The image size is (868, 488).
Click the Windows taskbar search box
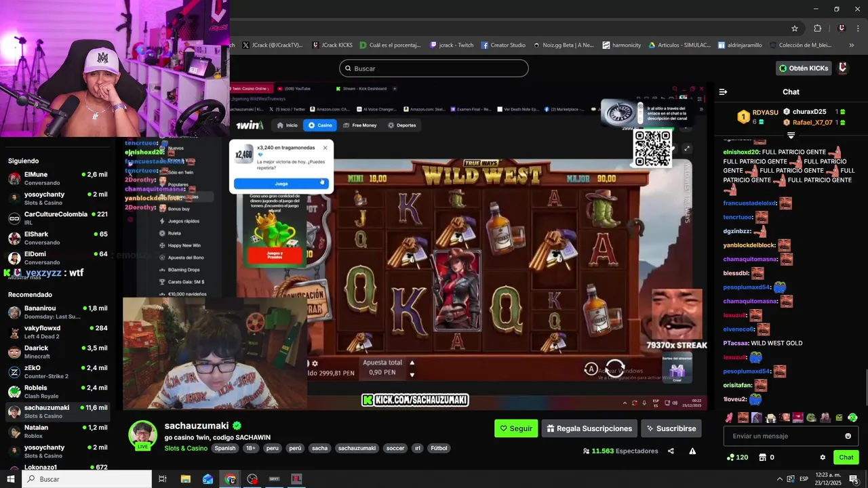(x=86, y=479)
